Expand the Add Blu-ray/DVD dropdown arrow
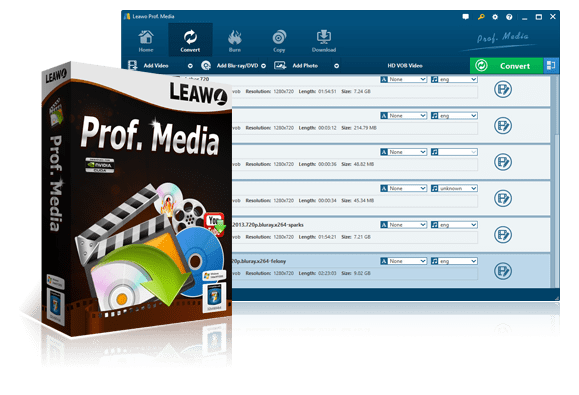 tap(263, 66)
